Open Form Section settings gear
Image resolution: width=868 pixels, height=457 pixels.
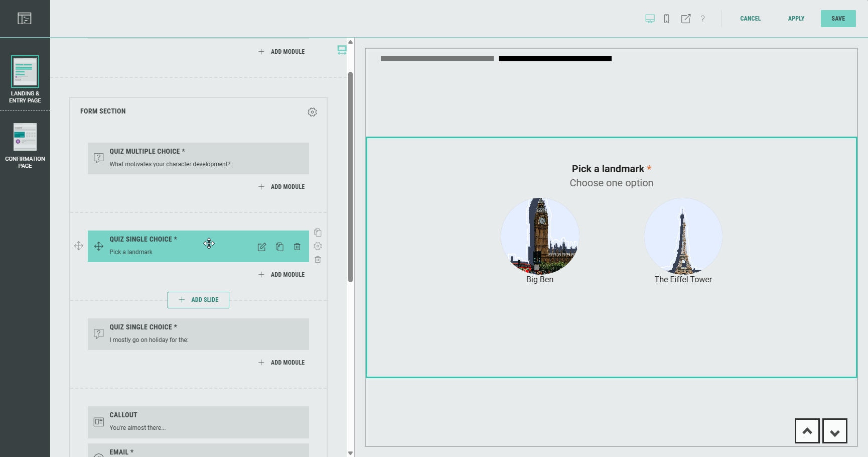[312, 112]
